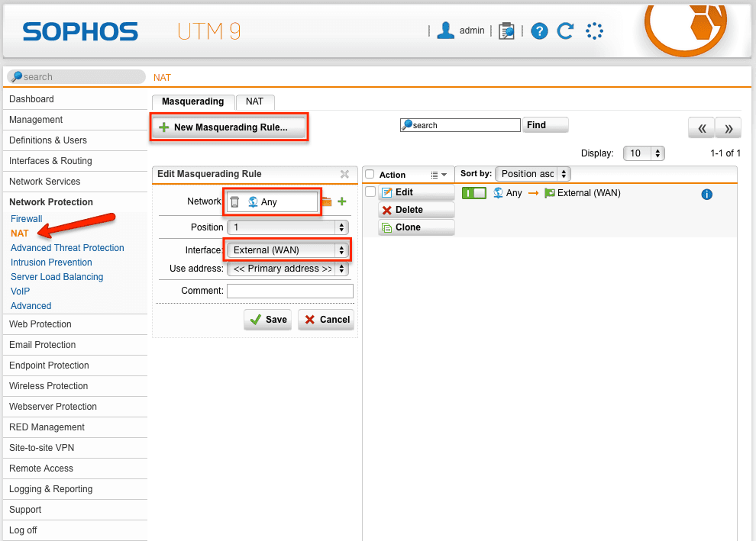Open Site-to-site VPN menu
Screen dimensions: 756x541
click(x=75, y=448)
